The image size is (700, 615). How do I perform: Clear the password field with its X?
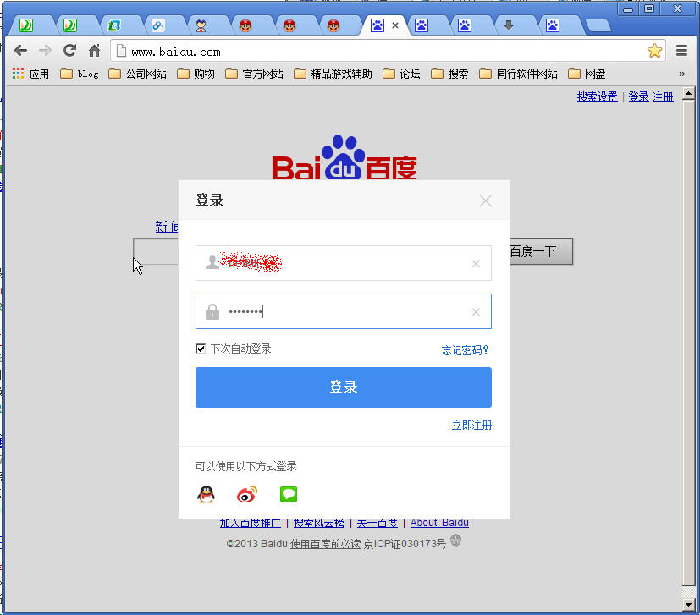[476, 312]
